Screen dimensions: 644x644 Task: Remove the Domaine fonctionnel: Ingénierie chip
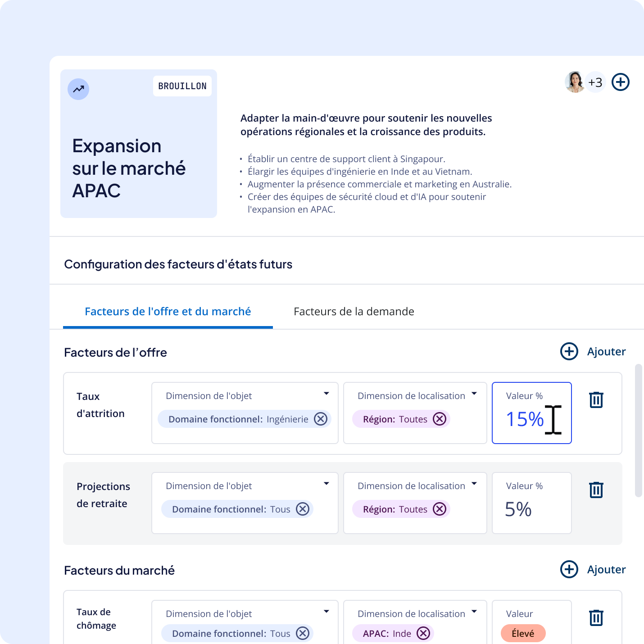(321, 419)
